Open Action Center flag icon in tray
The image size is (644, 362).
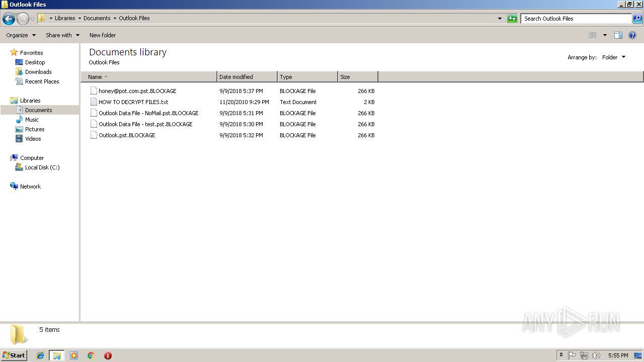(x=572, y=355)
